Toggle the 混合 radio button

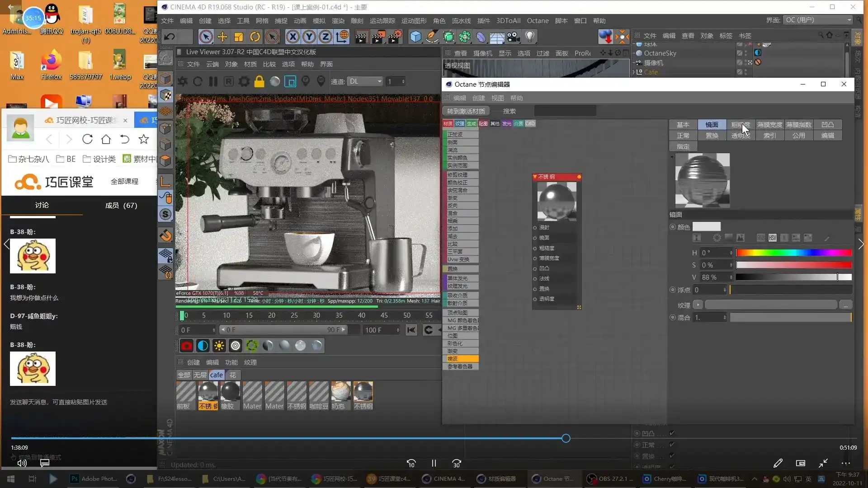[673, 318]
